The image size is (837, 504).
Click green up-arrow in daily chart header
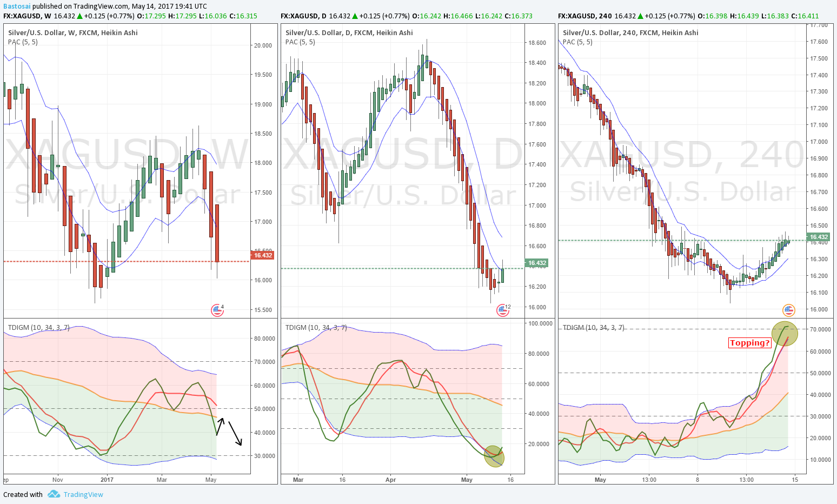click(354, 16)
